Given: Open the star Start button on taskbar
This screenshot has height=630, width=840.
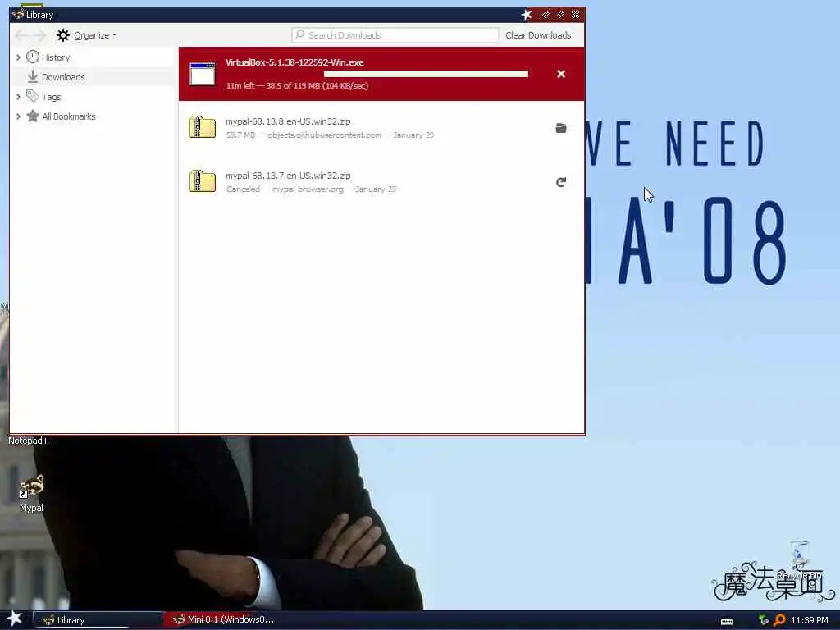Looking at the screenshot, I should click(15, 619).
